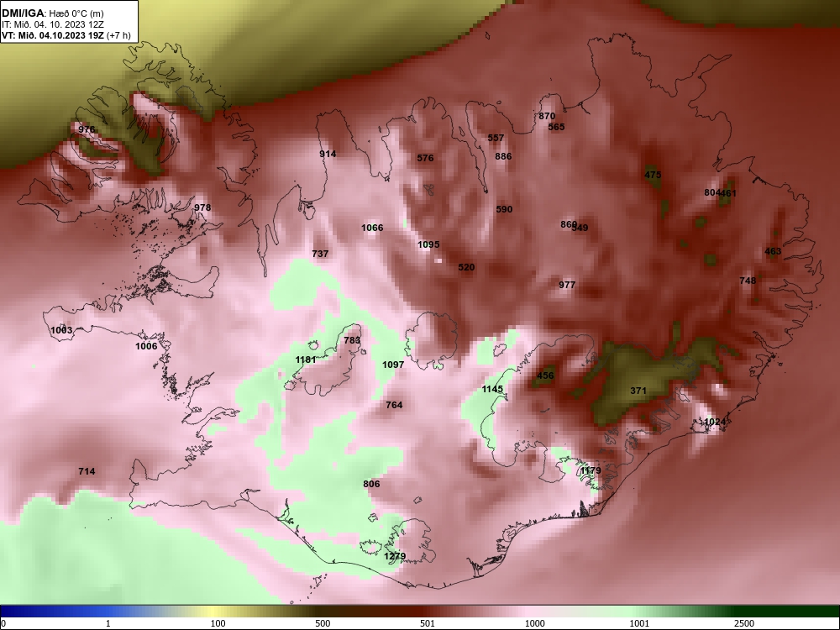
Task: Click the 2500 legend tick label
Action: (x=744, y=623)
